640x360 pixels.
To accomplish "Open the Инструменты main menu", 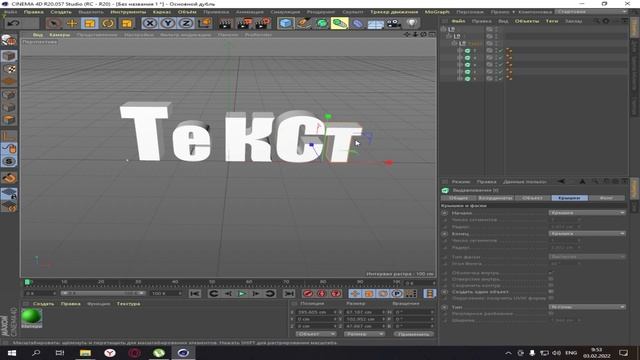I will (x=128, y=12).
